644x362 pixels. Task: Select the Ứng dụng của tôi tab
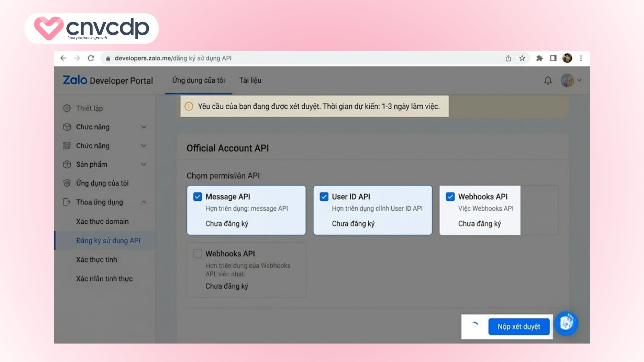click(x=198, y=80)
